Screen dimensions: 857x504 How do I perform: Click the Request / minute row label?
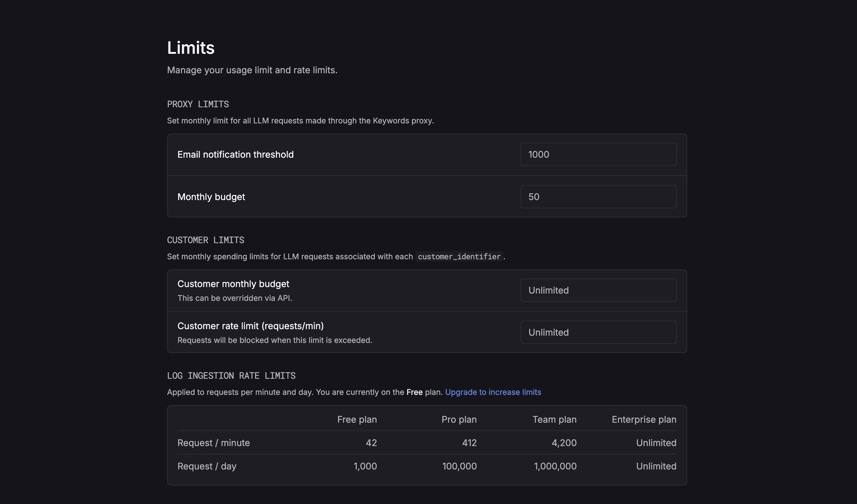213,443
